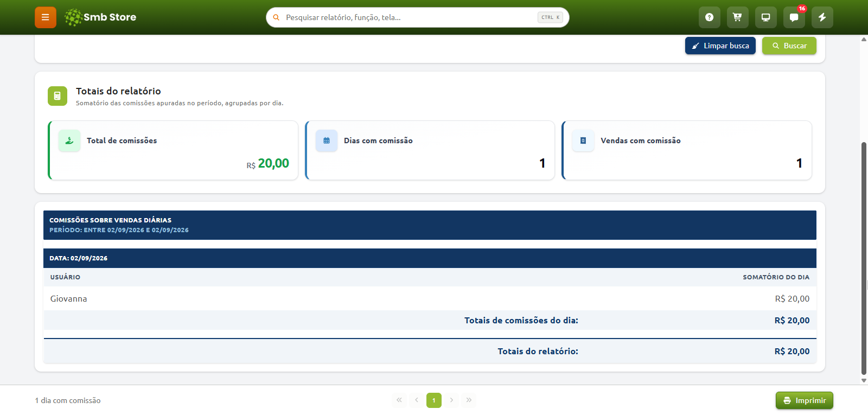This screenshot has width=868, height=415.
Task: Click the Imprimir print button
Action: click(805, 400)
